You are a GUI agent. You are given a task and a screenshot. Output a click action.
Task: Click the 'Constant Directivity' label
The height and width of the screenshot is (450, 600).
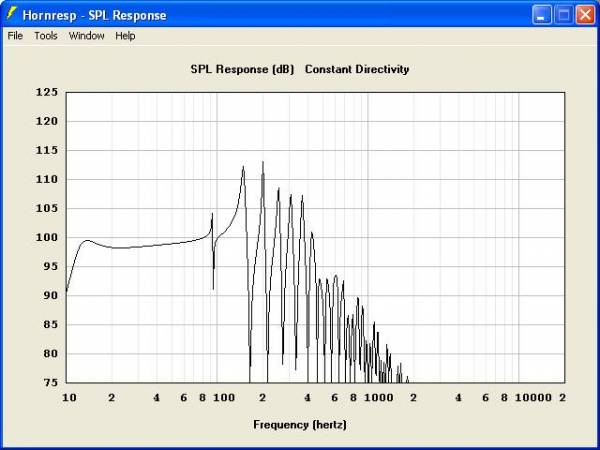pyautogui.click(x=357, y=69)
